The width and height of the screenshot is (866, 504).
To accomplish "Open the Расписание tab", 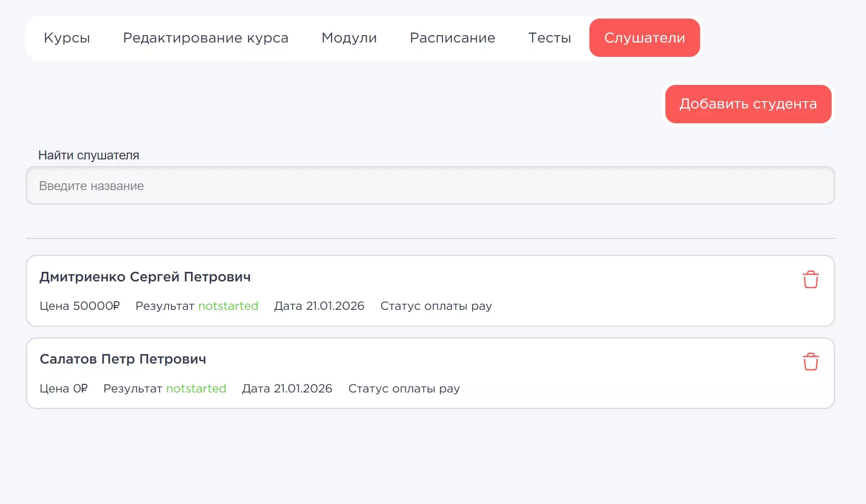I will [x=452, y=38].
